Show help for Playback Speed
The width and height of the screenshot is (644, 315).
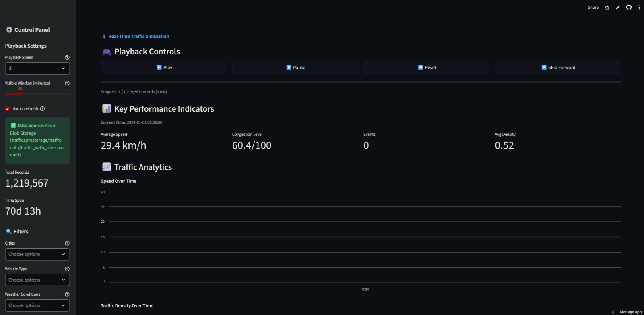coord(67,57)
